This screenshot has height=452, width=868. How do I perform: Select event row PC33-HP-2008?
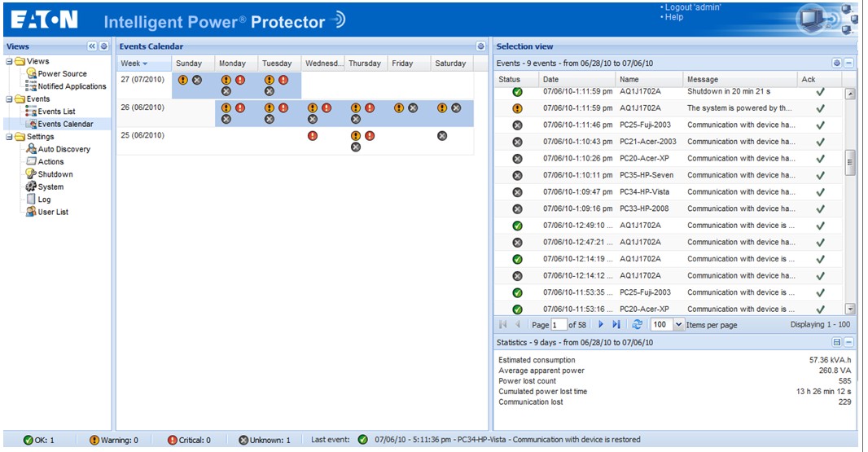click(669, 208)
